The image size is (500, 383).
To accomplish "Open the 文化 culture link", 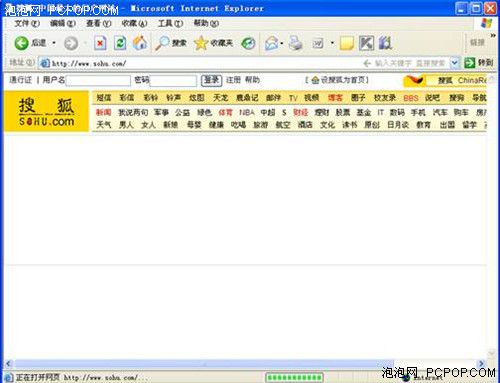I will (x=327, y=125).
